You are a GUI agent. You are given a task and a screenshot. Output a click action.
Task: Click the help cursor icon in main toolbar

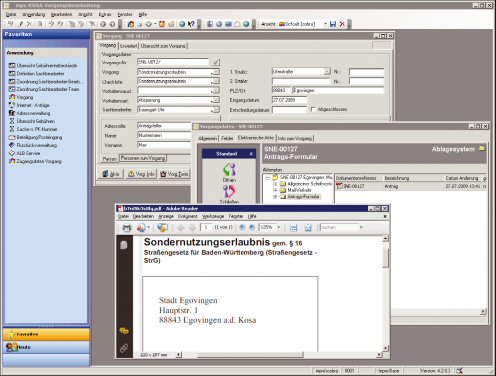[191, 24]
